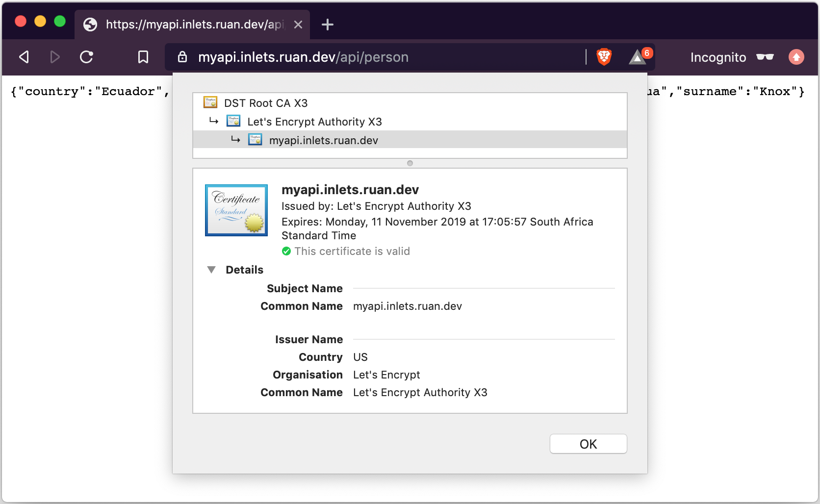Open Brave Rewards triangle icon

638,57
